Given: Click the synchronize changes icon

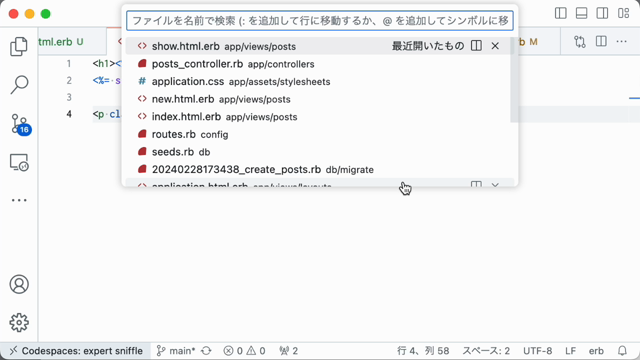Looking at the screenshot, I should [x=207, y=351].
